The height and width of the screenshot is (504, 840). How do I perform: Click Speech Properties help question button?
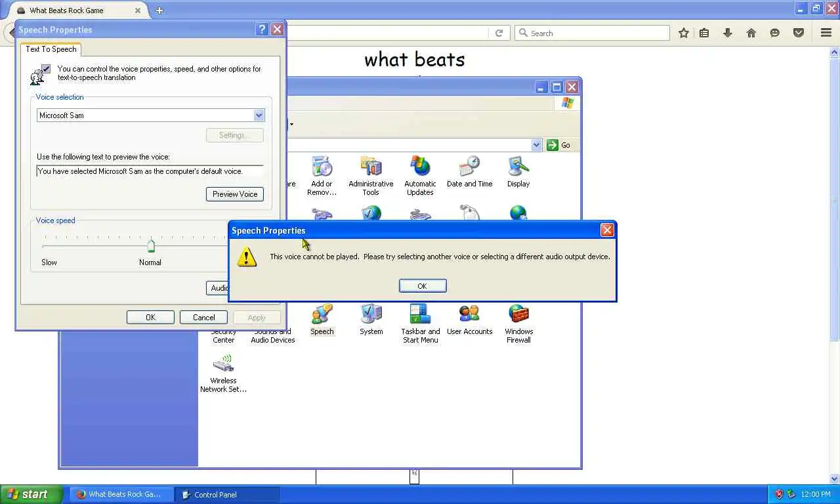(x=262, y=30)
